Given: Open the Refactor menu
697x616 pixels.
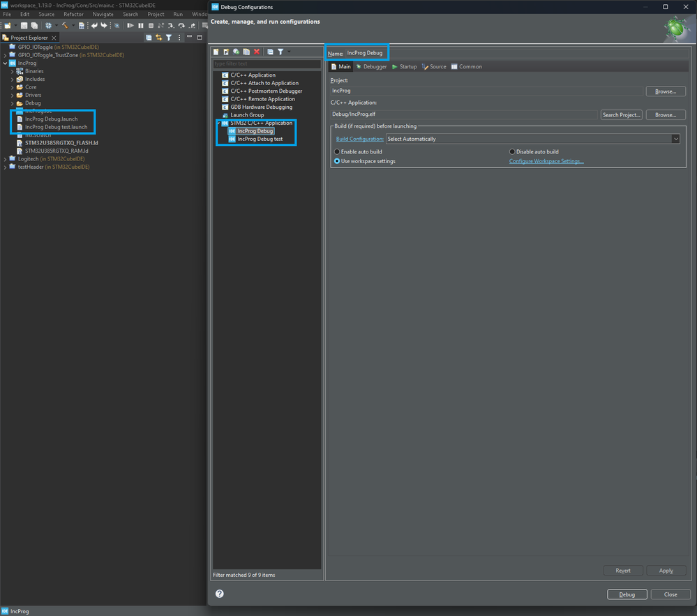Looking at the screenshot, I should (73, 14).
